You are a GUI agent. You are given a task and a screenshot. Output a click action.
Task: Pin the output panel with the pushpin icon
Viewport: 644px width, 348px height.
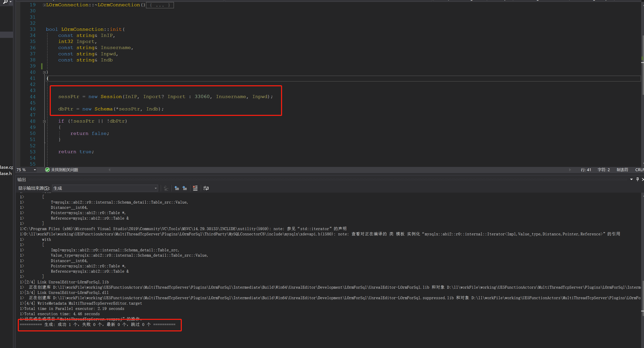637,179
